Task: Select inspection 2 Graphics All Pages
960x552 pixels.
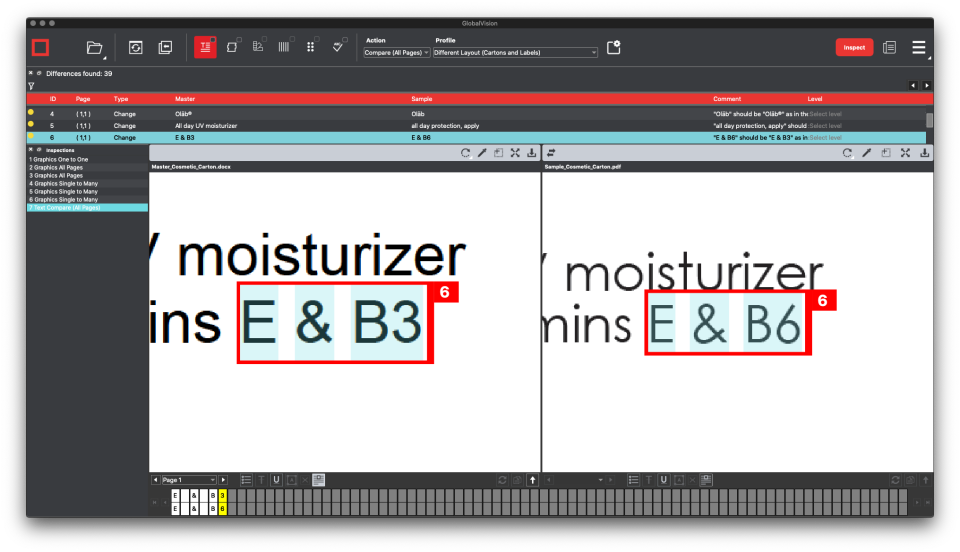Action: (87, 167)
